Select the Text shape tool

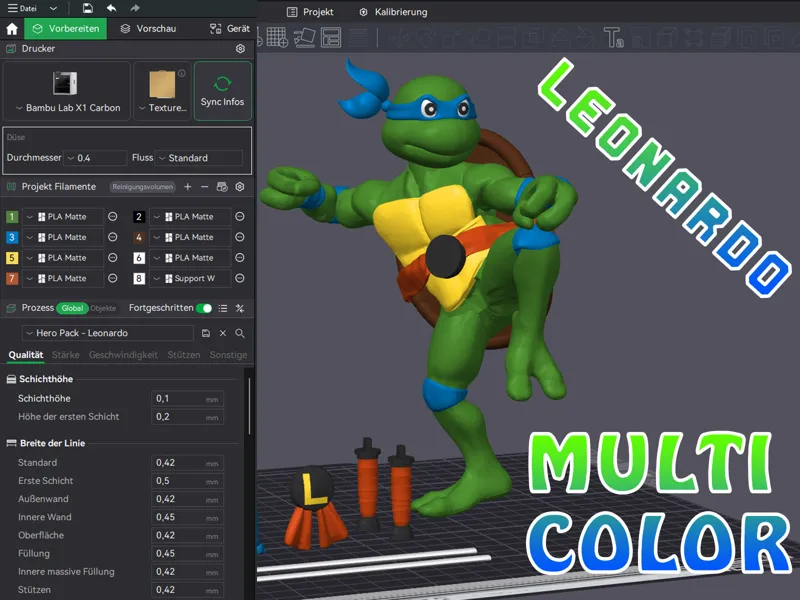[x=614, y=37]
